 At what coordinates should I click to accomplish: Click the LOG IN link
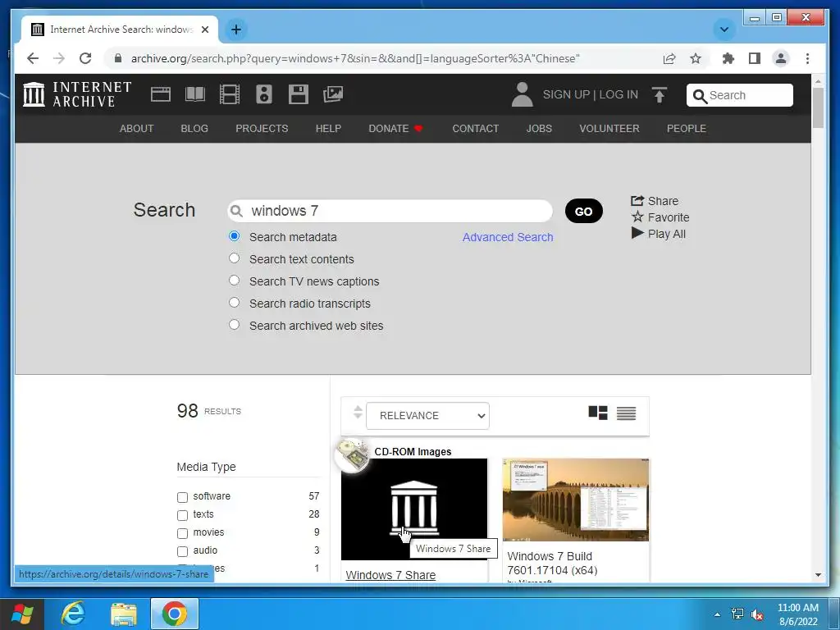619,95
